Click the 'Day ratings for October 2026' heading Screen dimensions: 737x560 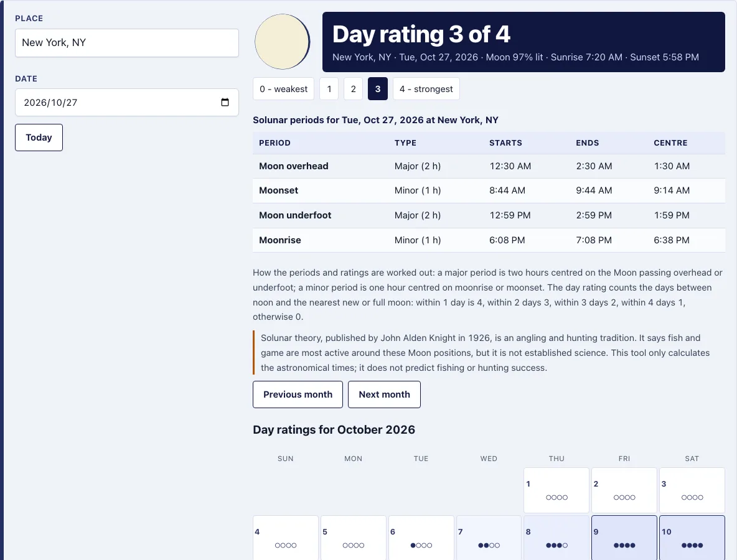click(334, 430)
